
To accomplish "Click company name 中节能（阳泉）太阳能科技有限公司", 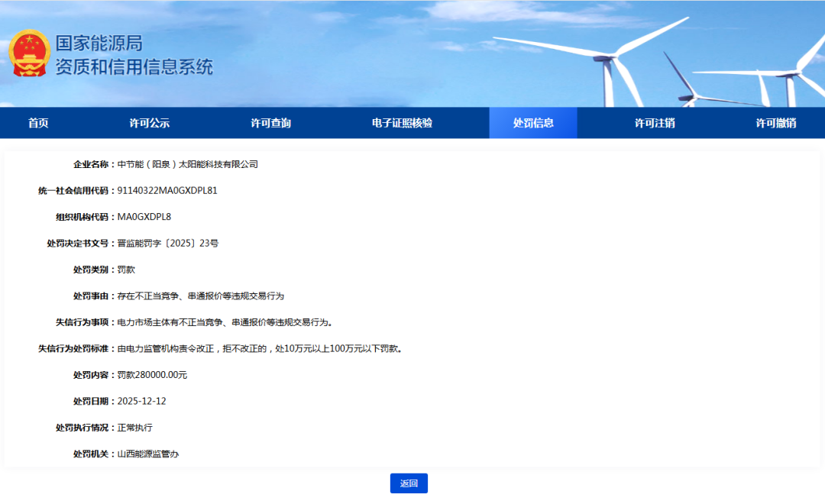I will click(188, 164).
